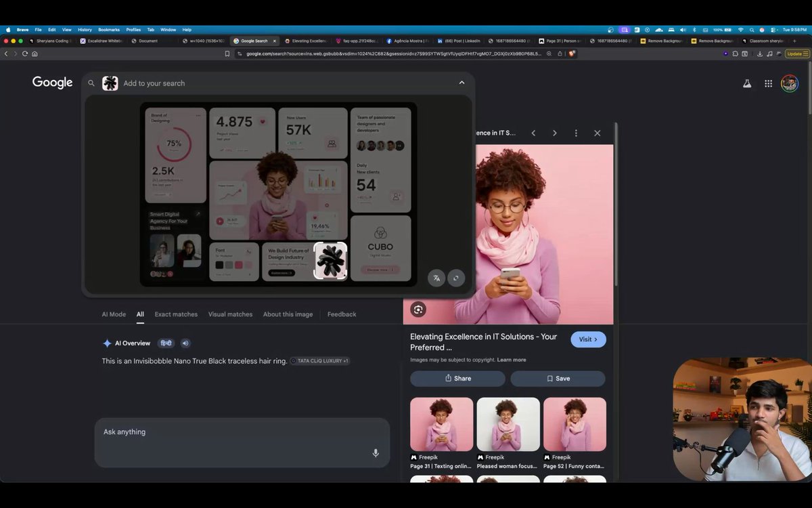Close the image preview panel
The image size is (812, 508).
click(597, 133)
